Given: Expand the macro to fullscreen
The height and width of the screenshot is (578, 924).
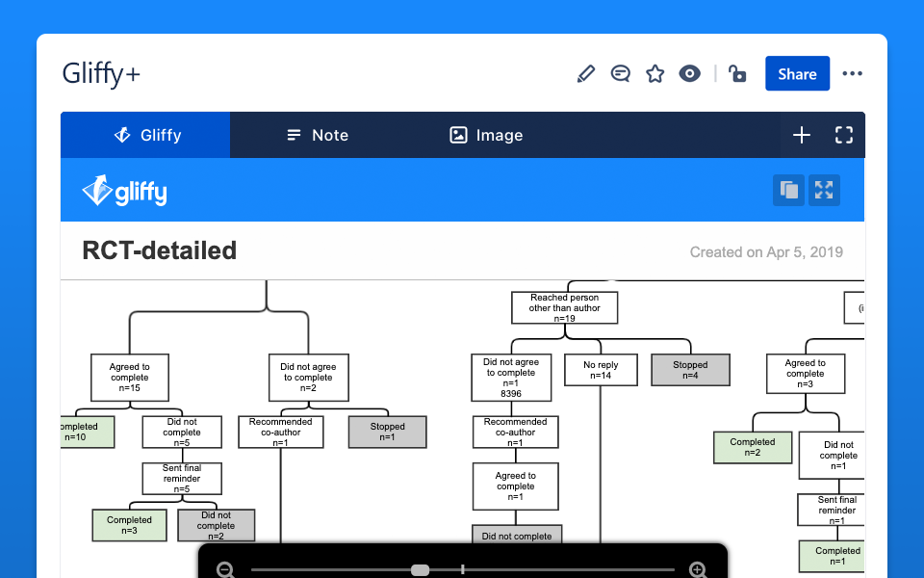Looking at the screenshot, I should coord(844,135).
